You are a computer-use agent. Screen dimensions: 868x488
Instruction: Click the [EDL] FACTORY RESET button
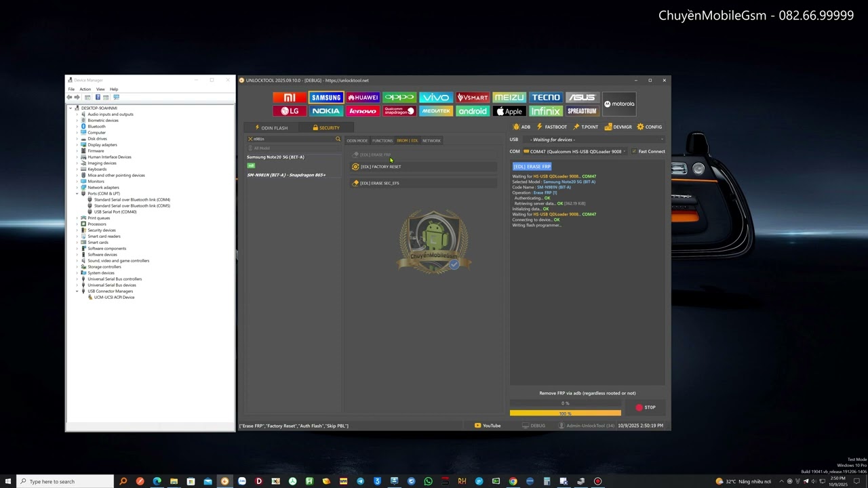pos(380,167)
